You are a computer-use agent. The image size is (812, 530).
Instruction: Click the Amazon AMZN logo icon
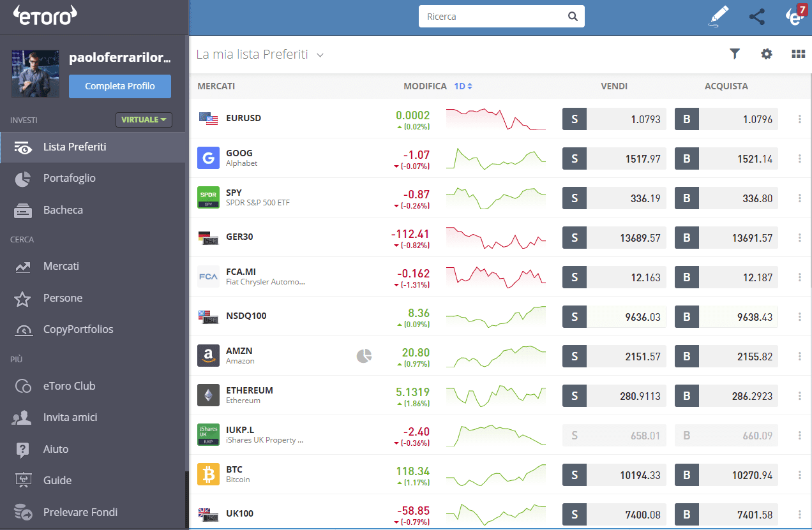(208, 356)
